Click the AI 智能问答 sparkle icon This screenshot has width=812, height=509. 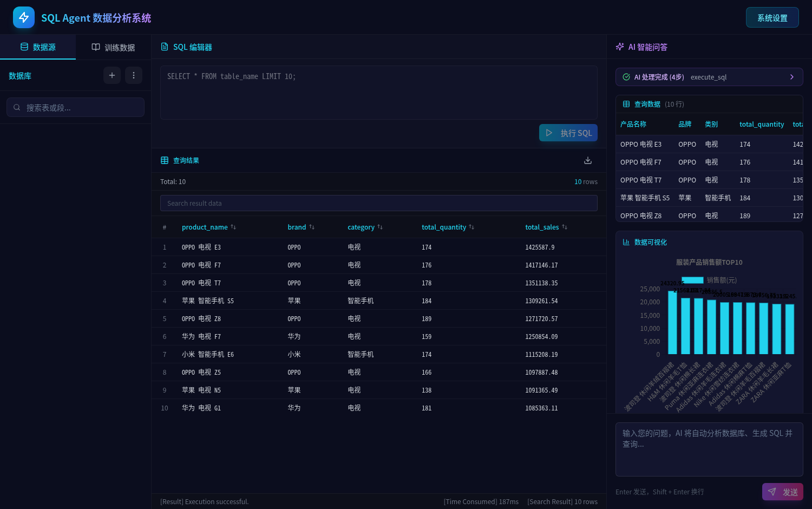tap(620, 47)
